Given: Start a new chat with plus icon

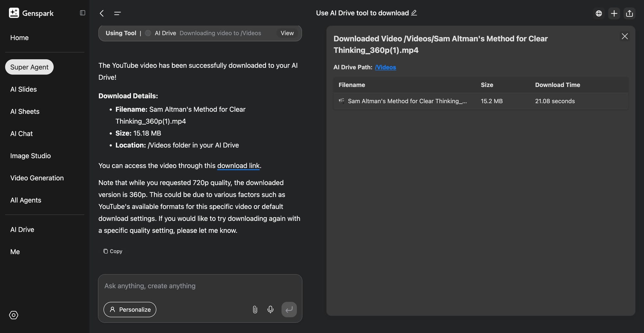Looking at the screenshot, I should click(x=614, y=13).
